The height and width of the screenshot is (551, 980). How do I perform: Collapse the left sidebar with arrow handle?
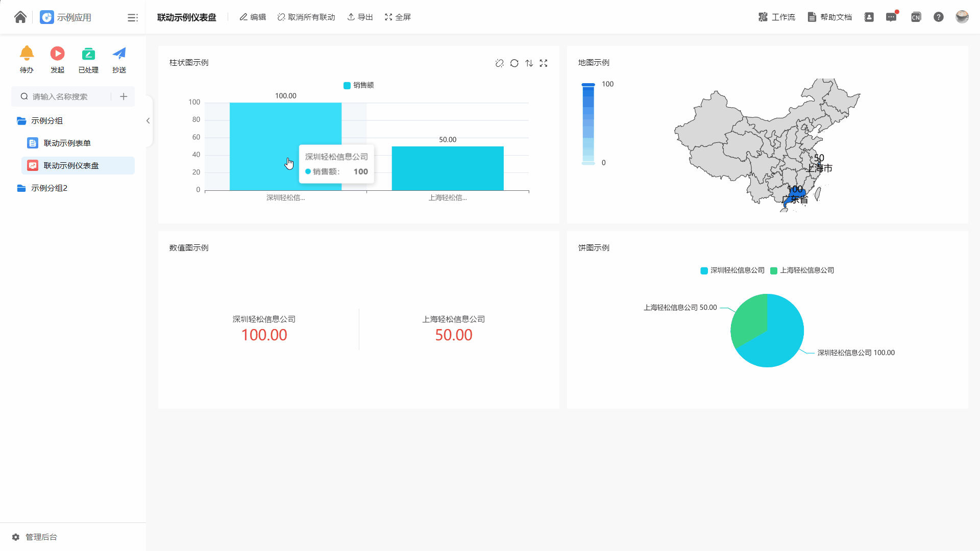148,121
